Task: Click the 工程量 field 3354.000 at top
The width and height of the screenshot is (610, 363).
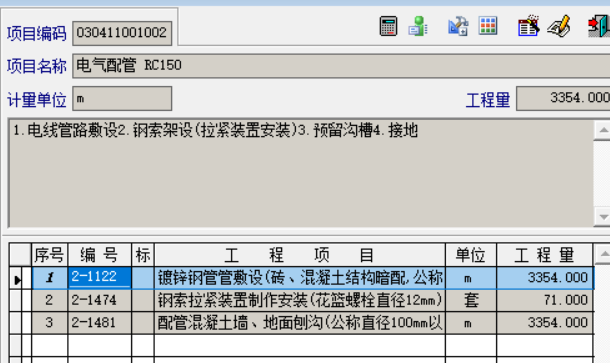Action: tap(563, 98)
